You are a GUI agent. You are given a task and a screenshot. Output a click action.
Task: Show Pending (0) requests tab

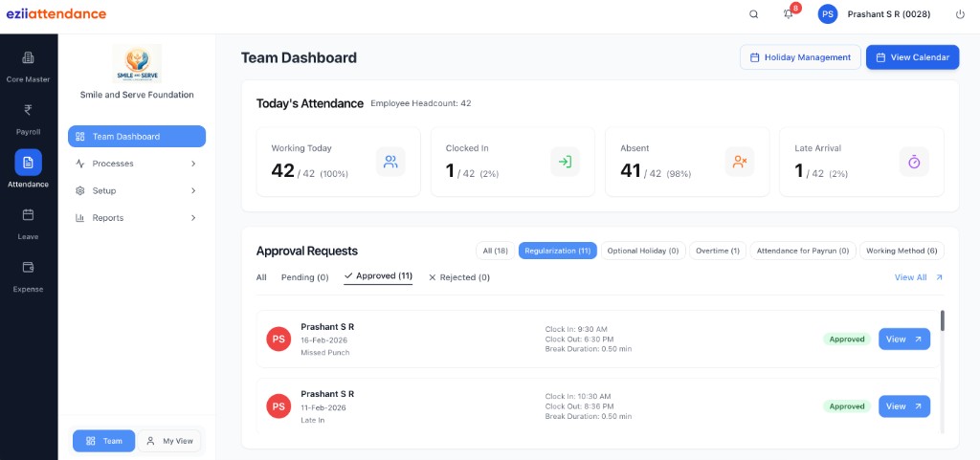305,277
